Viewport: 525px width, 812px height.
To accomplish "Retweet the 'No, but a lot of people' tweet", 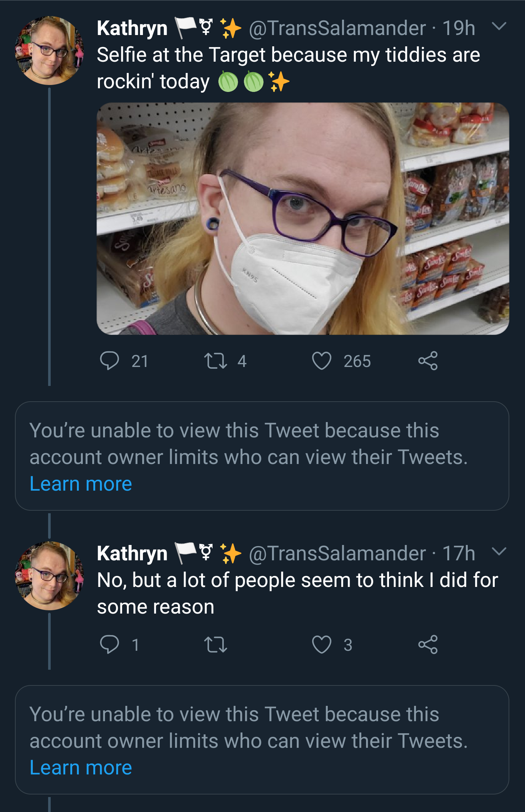I will (x=215, y=645).
